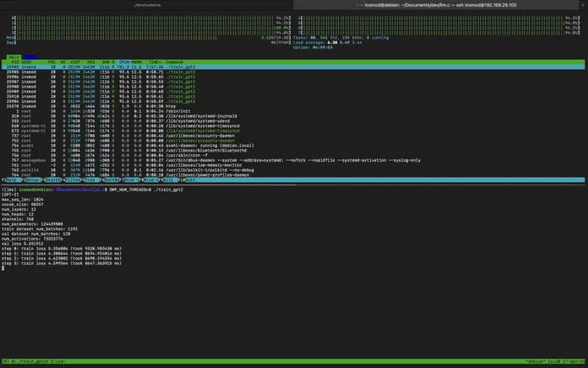Select train_gpt2 thread row PID 25904
Image resolution: width=588 pixels, height=368 pixels.
[293, 101]
